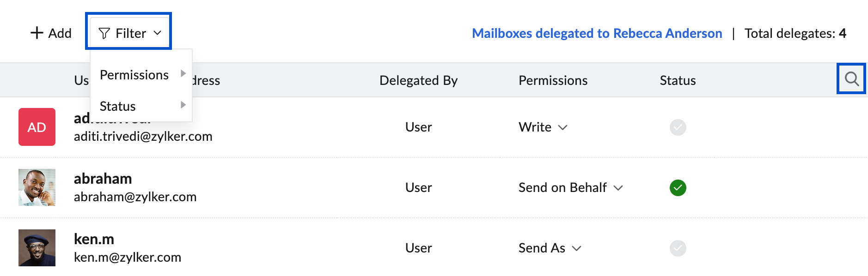Viewport: 868px width, 276px height.
Task: Expand the Send As permission dropdown
Action: pos(576,248)
